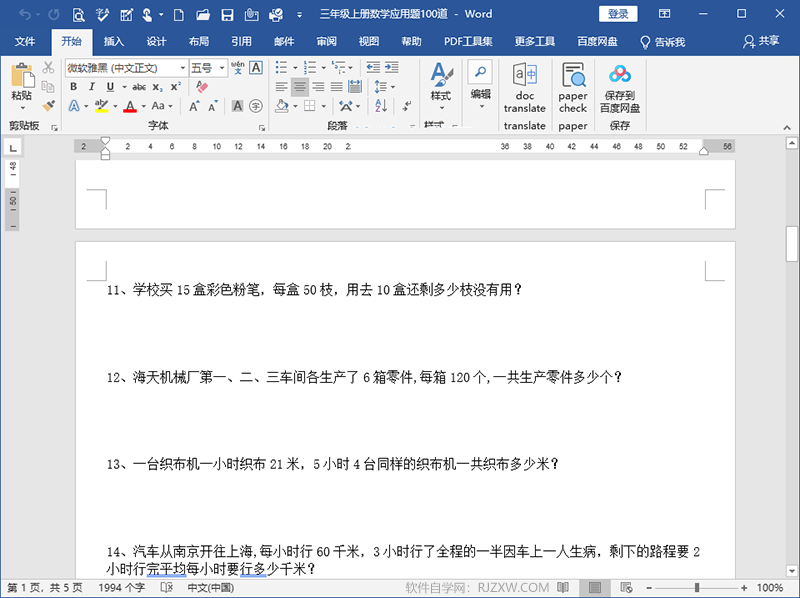Viewport: 800px width, 598px height.
Task: Open the font color picker
Action: [x=143, y=106]
